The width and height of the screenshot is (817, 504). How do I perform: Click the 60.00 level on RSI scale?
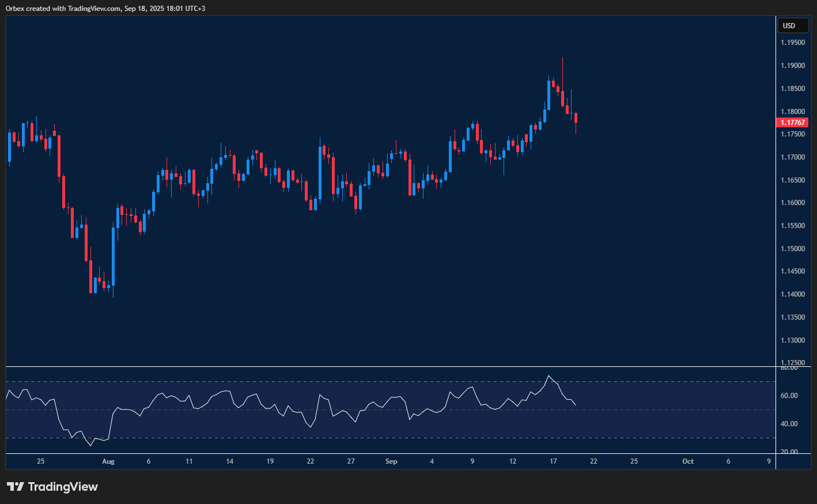pyautogui.click(x=789, y=395)
